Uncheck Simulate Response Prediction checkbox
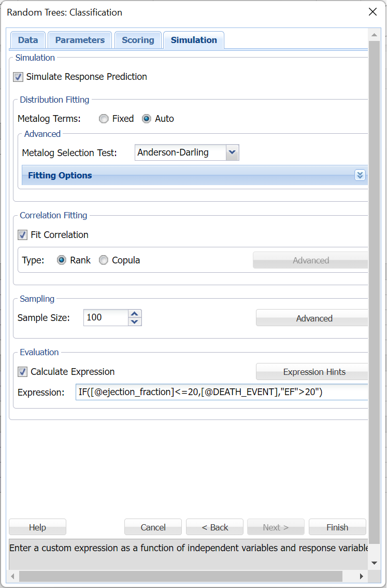This screenshot has width=387, height=588. point(19,77)
